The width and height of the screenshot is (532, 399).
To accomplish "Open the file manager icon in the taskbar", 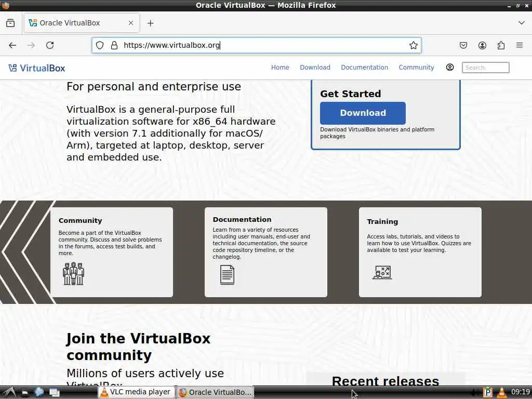I will coord(25,393).
